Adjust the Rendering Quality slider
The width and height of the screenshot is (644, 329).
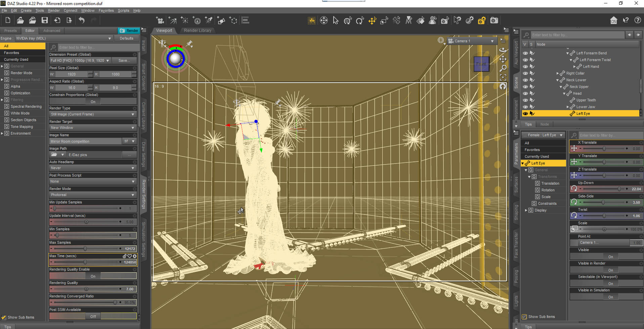click(x=86, y=289)
